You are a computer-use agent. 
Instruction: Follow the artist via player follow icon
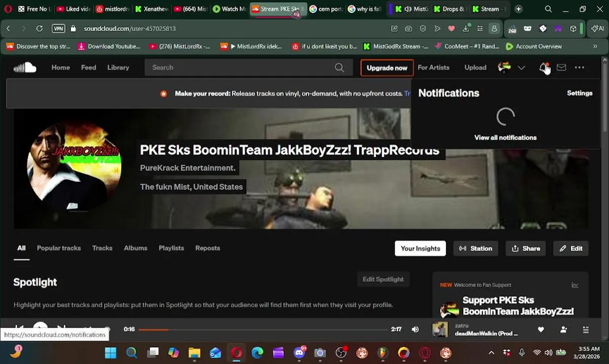[x=563, y=330]
